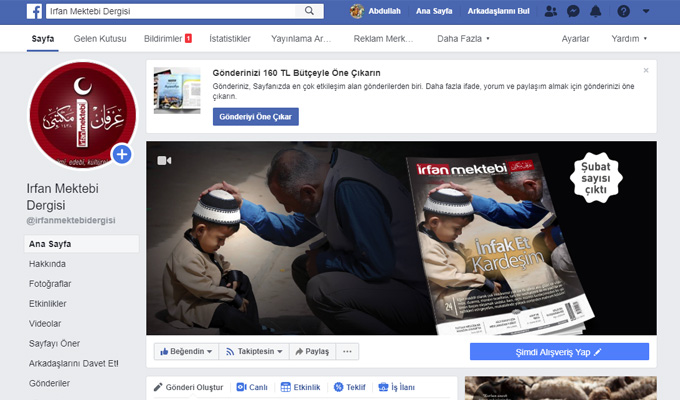
Task: Go to Abdullah's profile link
Action: [384, 11]
